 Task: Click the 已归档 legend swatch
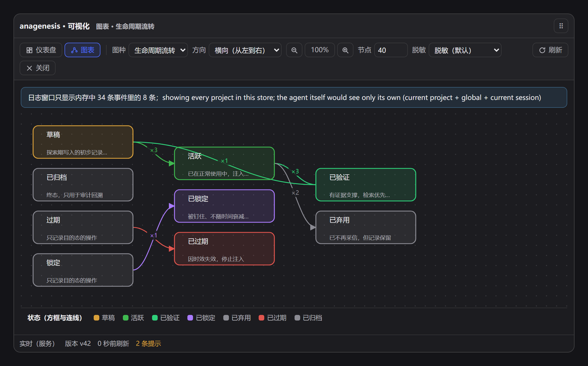coord(298,318)
